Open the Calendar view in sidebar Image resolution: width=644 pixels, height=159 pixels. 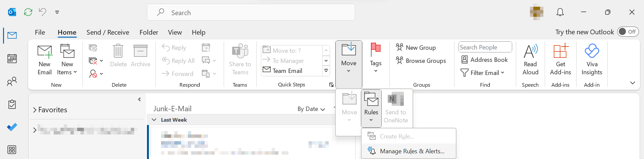(x=12, y=58)
